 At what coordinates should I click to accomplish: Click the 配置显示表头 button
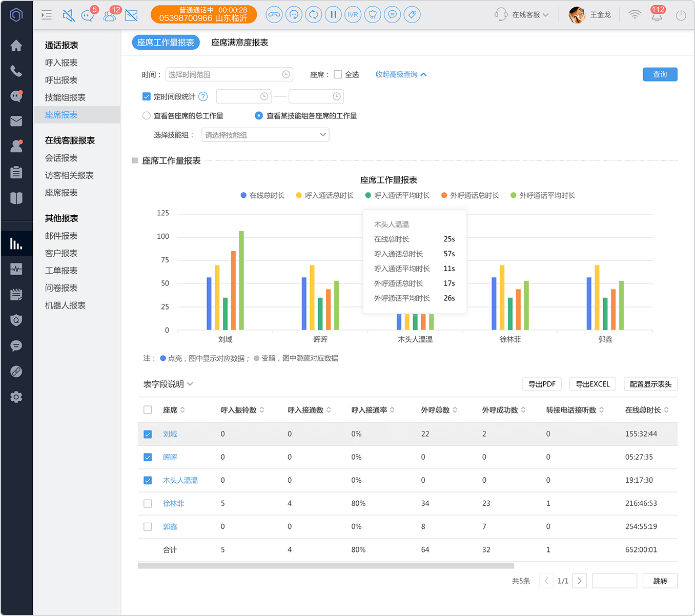pyautogui.click(x=650, y=384)
